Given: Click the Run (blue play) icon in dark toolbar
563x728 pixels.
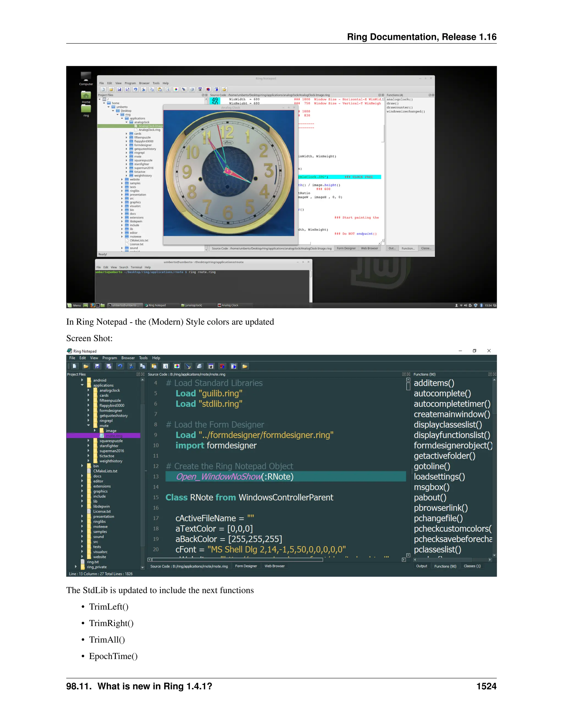Looking at the screenshot, I should [x=233, y=366].
